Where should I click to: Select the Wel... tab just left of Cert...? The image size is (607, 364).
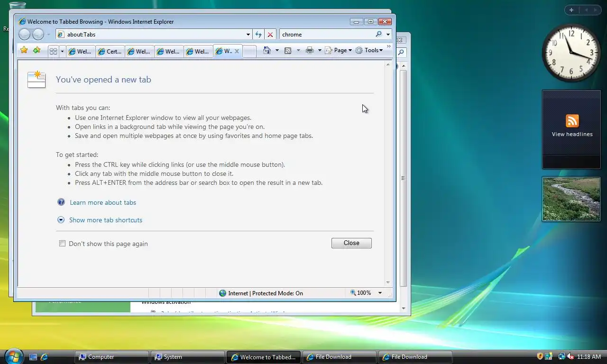pyautogui.click(x=80, y=52)
